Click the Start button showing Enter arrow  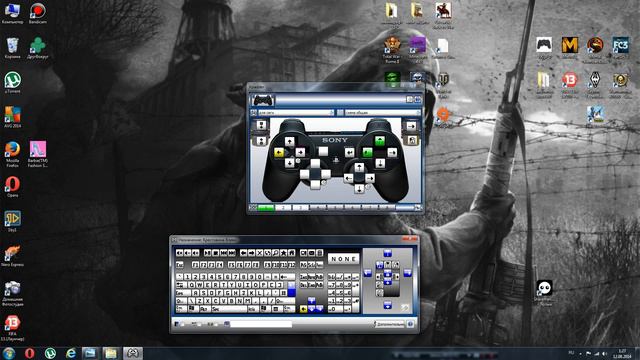pos(349,153)
